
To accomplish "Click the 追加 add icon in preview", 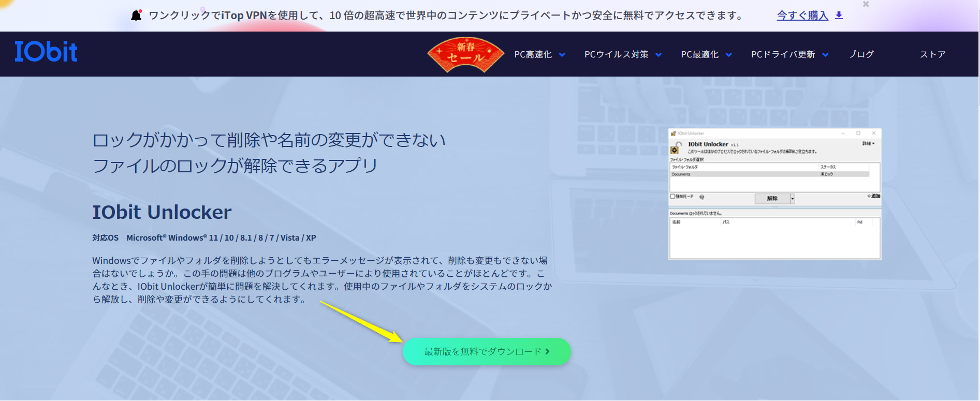I will point(873,196).
